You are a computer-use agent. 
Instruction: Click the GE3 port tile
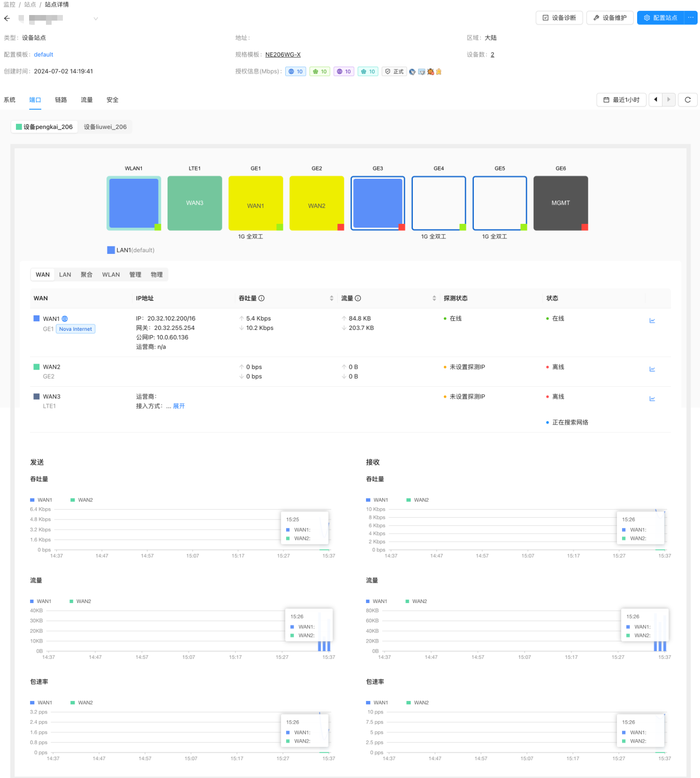(378, 203)
